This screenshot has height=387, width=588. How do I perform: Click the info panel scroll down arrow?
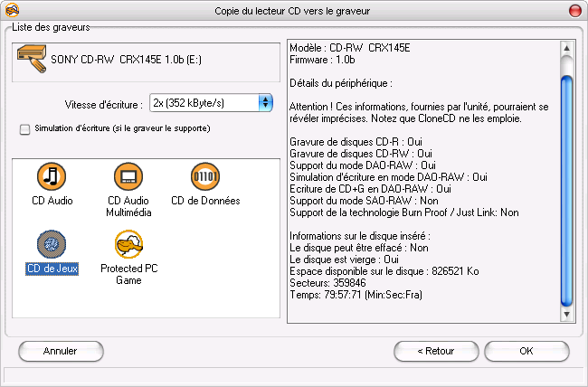pyautogui.click(x=566, y=315)
